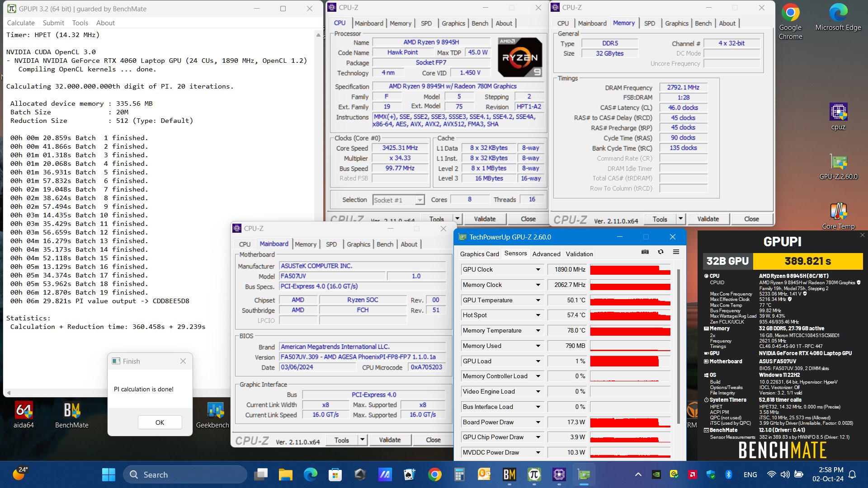Click the Bluetooth tray icon
The height and width of the screenshot is (488, 868).
[x=728, y=474]
